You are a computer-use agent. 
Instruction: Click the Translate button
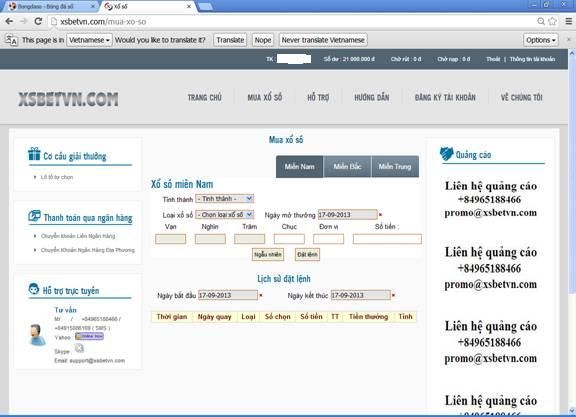[230, 40]
